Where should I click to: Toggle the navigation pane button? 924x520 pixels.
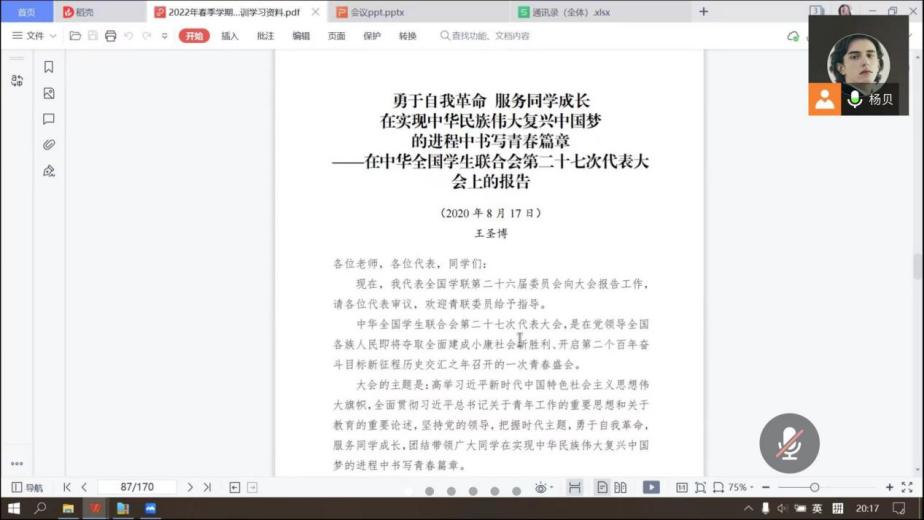[27, 487]
